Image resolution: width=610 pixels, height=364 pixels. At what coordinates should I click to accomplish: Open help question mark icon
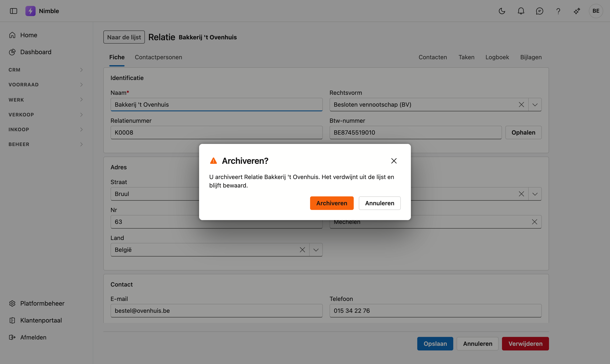click(x=558, y=11)
